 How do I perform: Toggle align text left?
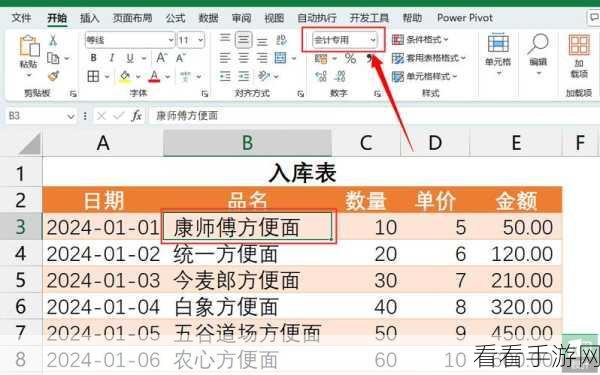[x=225, y=58]
